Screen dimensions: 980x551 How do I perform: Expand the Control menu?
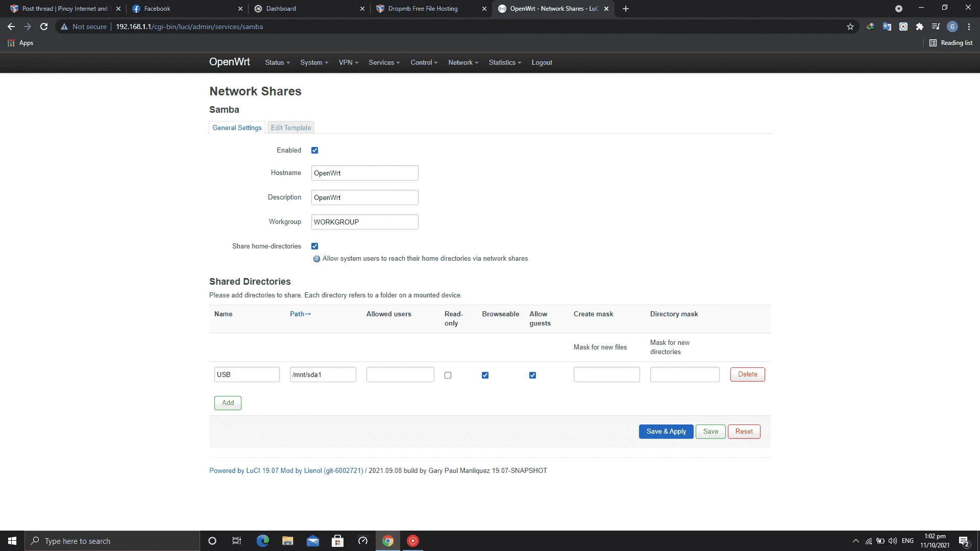424,63
